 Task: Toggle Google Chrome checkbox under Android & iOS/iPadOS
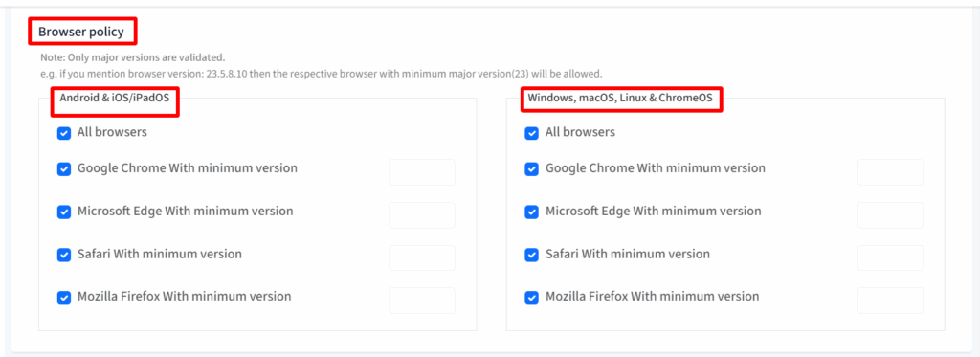tap(64, 169)
